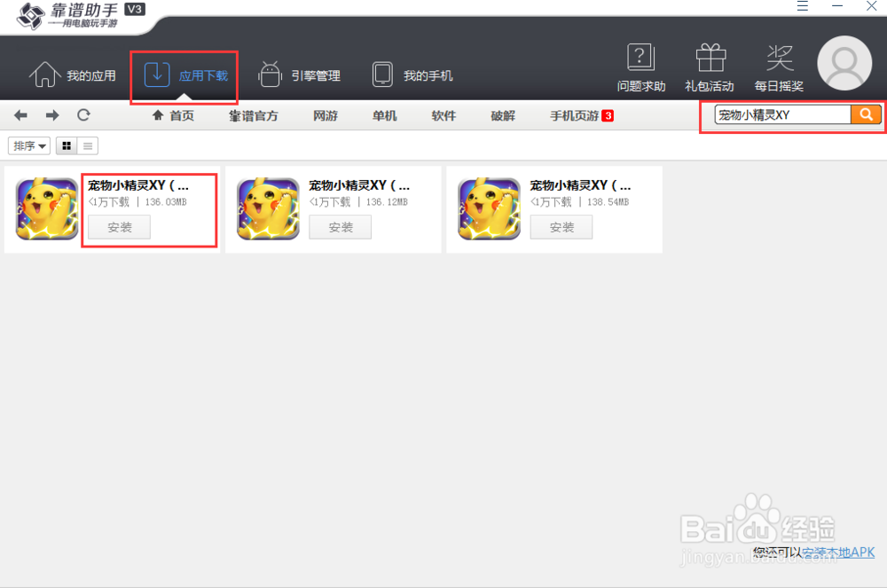
Task: Open title of the 138.54MB app
Action: click(x=581, y=185)
